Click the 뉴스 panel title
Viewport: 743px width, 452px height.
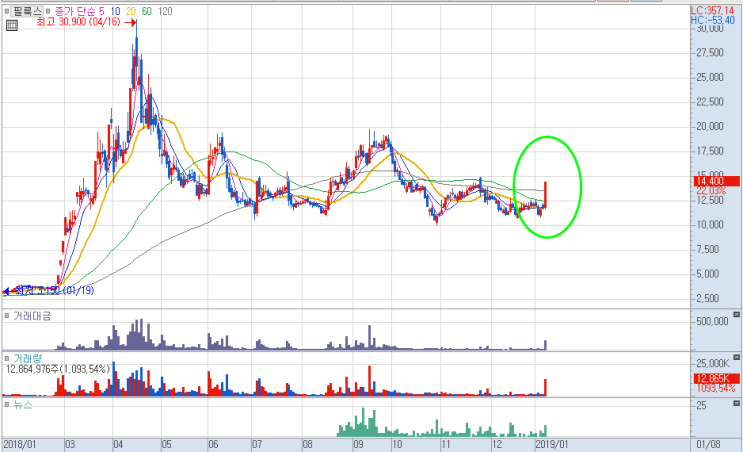(x=23, y=404)
